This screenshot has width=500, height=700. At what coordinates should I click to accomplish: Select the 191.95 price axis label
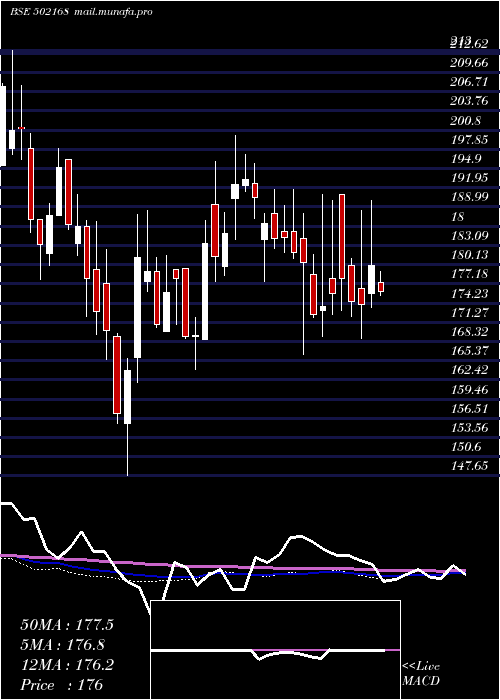coord(469,178)
